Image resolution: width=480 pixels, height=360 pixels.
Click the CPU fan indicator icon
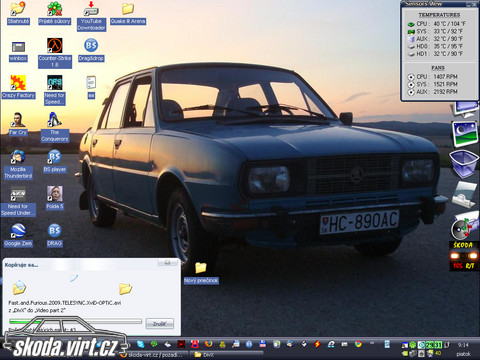(x=411, y=77)
